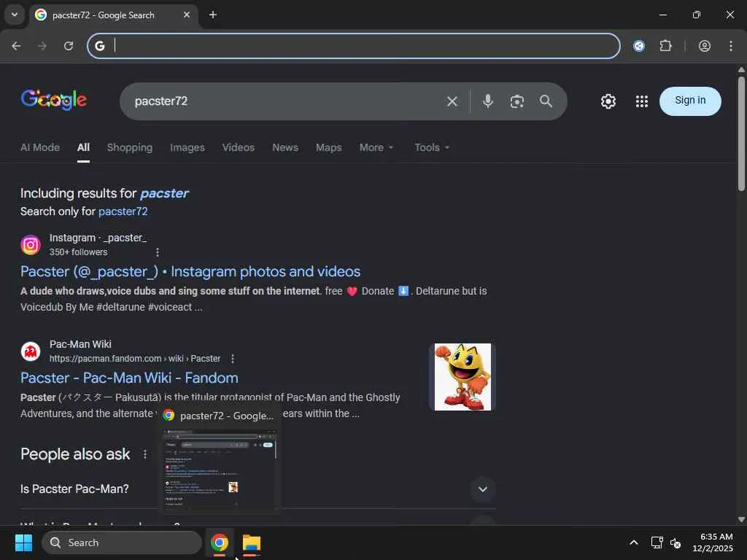Click the page vertical scrollbar thumb
This screenshot has height=560, width=747.
tap(741, 133)
